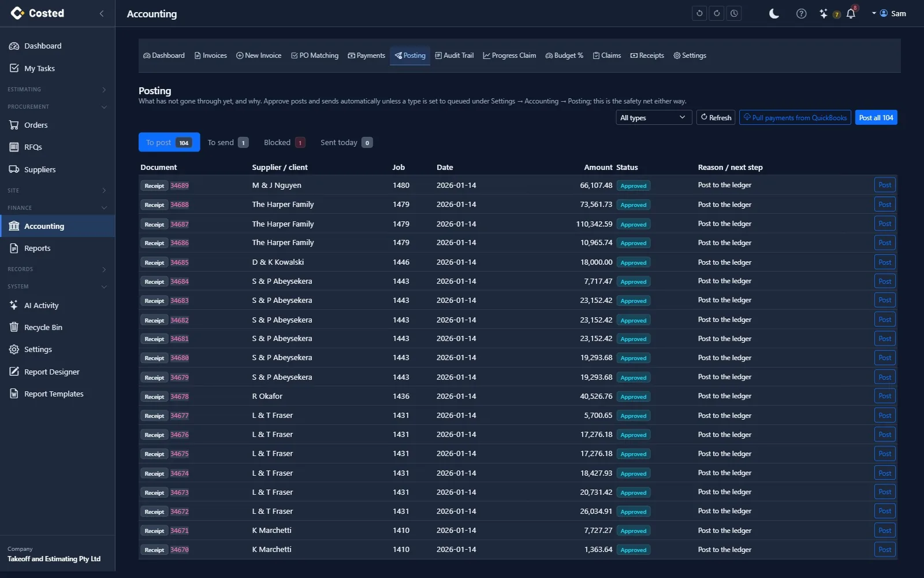Open receipt number 34685 link

[180, 262]
